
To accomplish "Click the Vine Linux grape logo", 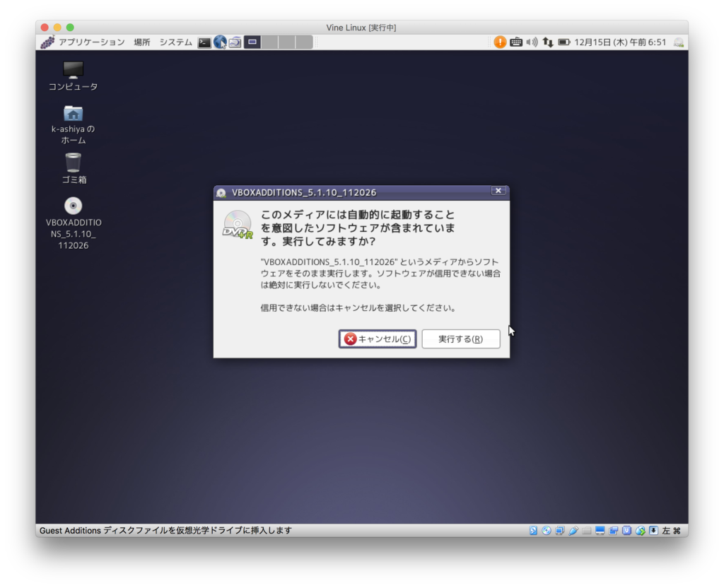I will (47, 42).
